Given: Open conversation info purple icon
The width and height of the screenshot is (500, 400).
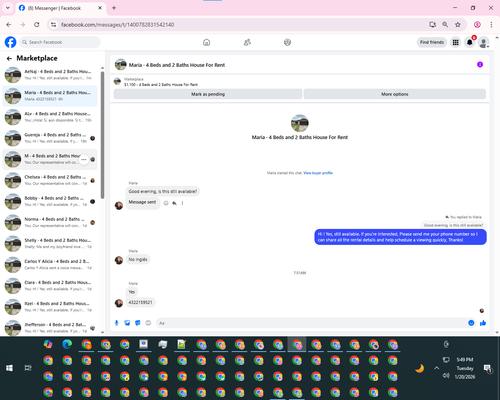Looking at the screenshot, I should point(480,64).
